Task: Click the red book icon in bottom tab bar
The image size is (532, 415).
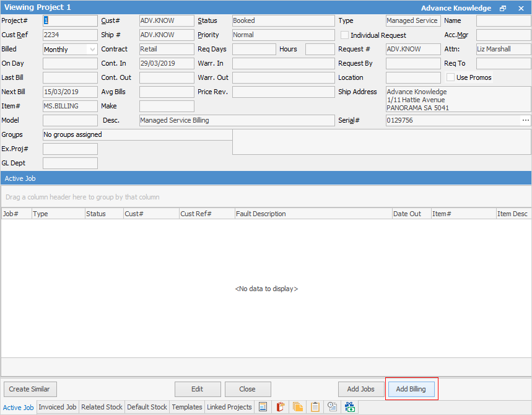Action: [280, 407]
